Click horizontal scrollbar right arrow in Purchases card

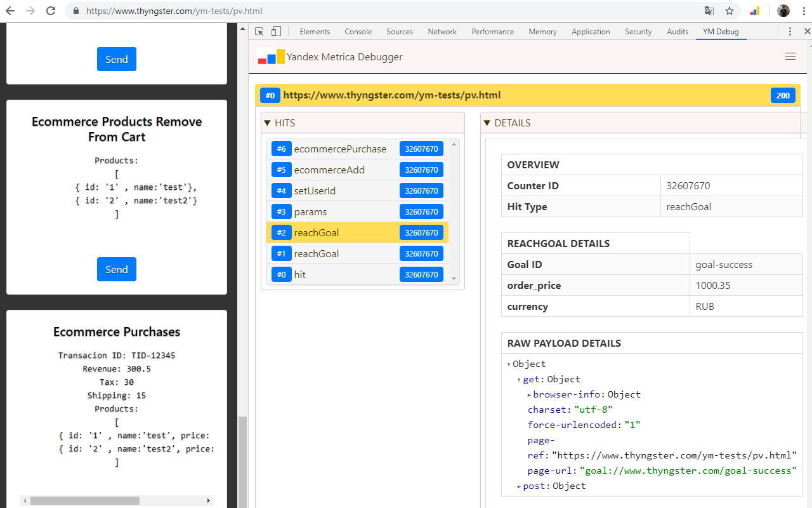[209, 501]
